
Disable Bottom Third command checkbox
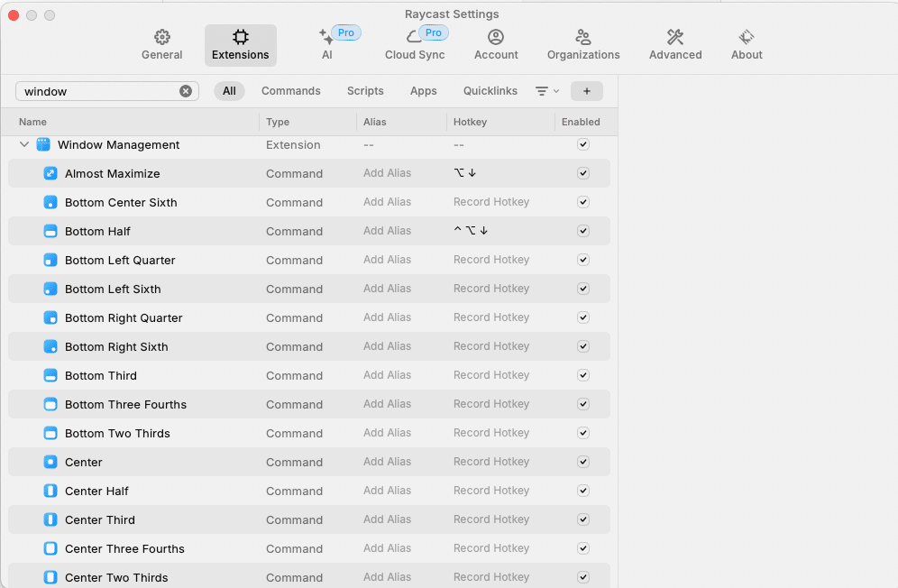point(583,375)
